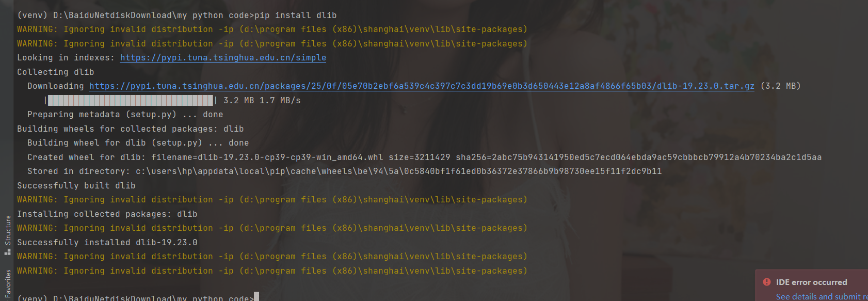Click the download progress bar

coord(131,100)
